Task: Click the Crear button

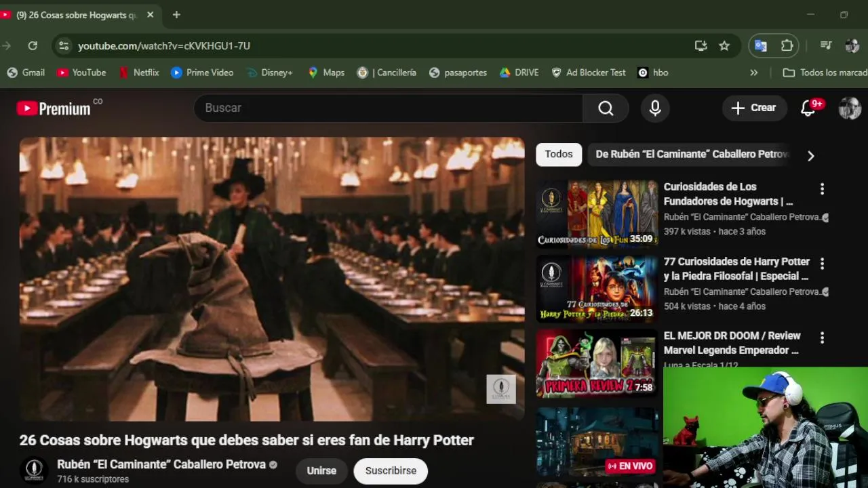Action: (754, 108)
